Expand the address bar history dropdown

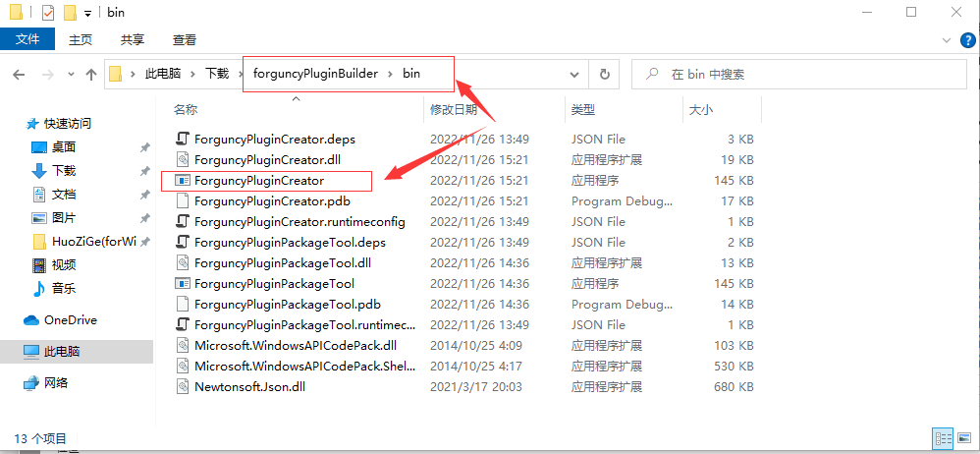point(574,75)
